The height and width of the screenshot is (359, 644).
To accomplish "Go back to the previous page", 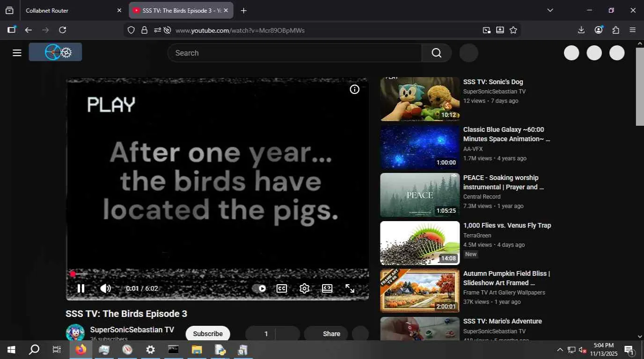I will click(x=29, y=30).
